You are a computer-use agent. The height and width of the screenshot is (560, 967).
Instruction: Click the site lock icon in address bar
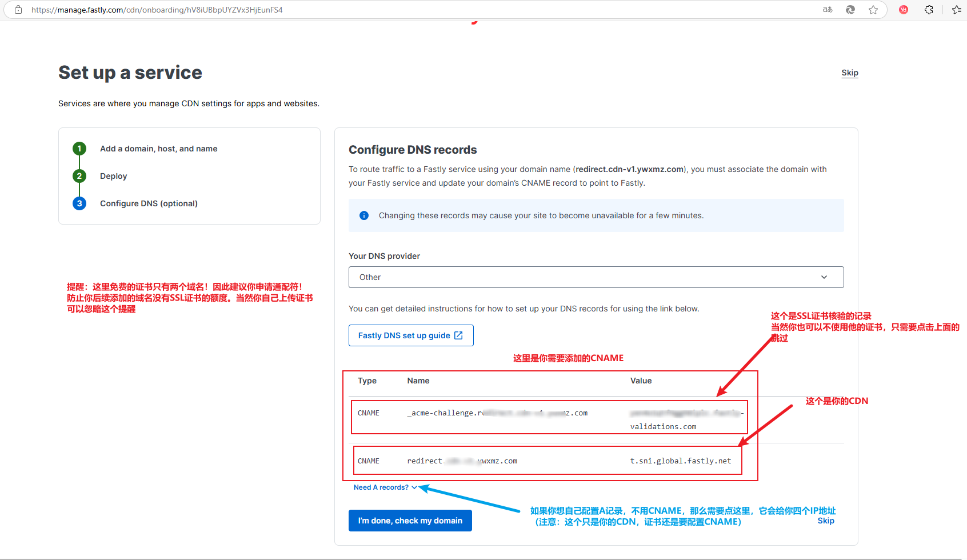tap(18, 10)
